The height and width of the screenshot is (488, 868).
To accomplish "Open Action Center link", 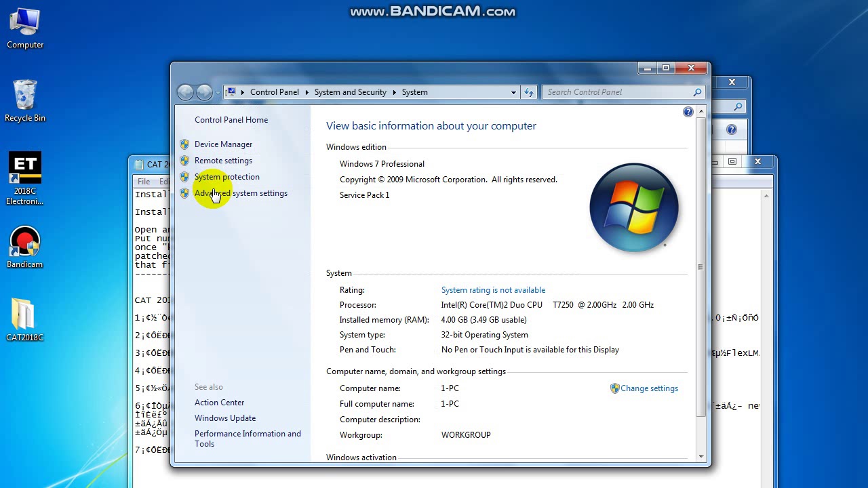I will (219, 403).
